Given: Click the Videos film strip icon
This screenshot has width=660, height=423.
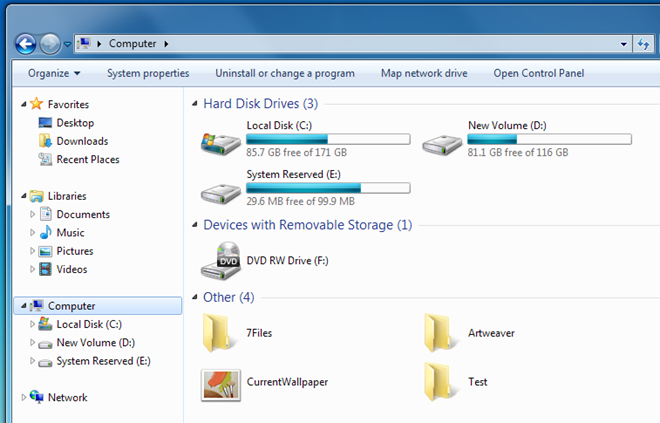Looking at the screenshot, I should 45,269.
